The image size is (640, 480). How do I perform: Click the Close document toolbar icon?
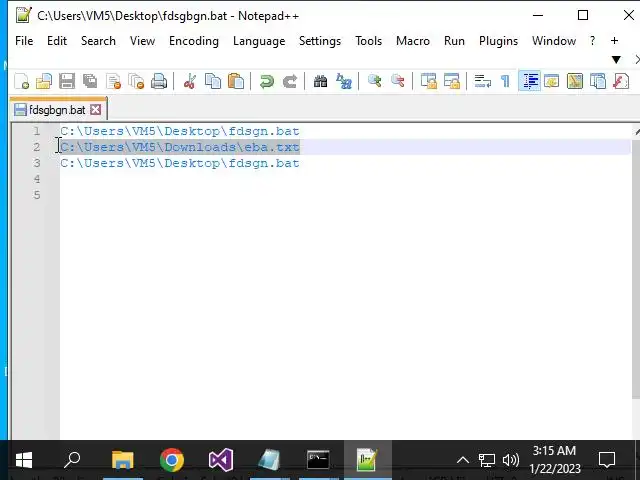[x=113, y=81]
